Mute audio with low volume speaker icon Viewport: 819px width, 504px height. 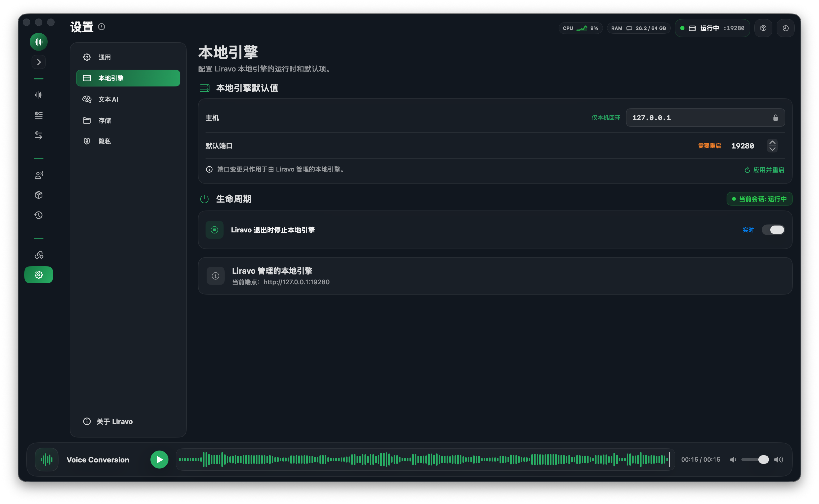coord(733,460)
